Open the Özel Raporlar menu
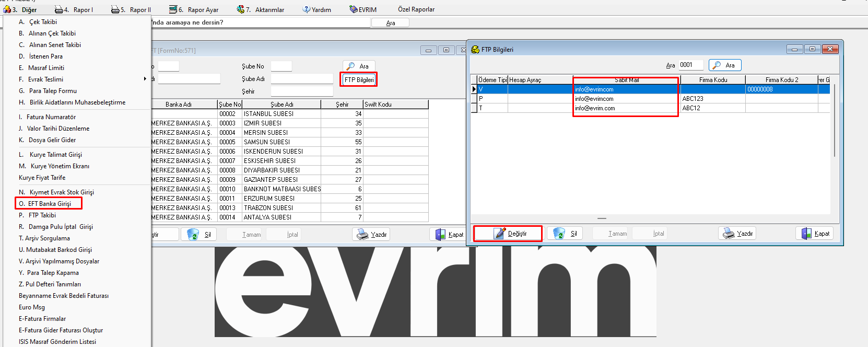868x347 pixels. (x=416, y=9)
